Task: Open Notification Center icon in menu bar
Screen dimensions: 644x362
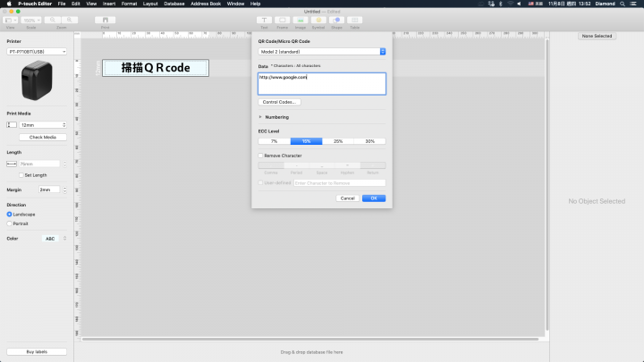Action: coord(633,4)
